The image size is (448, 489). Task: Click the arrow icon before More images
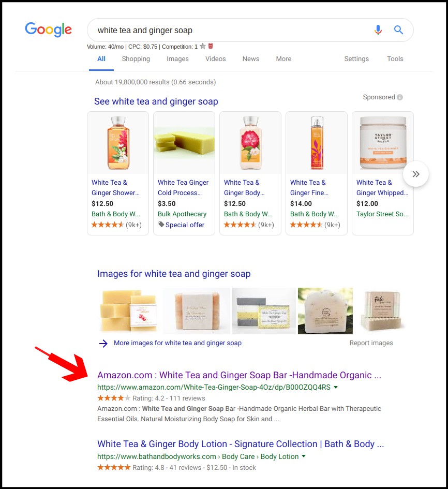pos(103,344)
